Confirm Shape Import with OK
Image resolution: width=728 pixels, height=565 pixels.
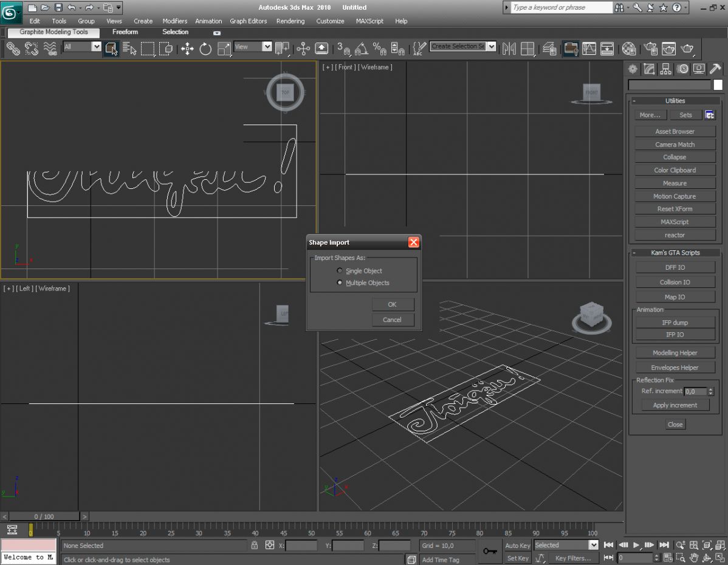tap(393, 304)
